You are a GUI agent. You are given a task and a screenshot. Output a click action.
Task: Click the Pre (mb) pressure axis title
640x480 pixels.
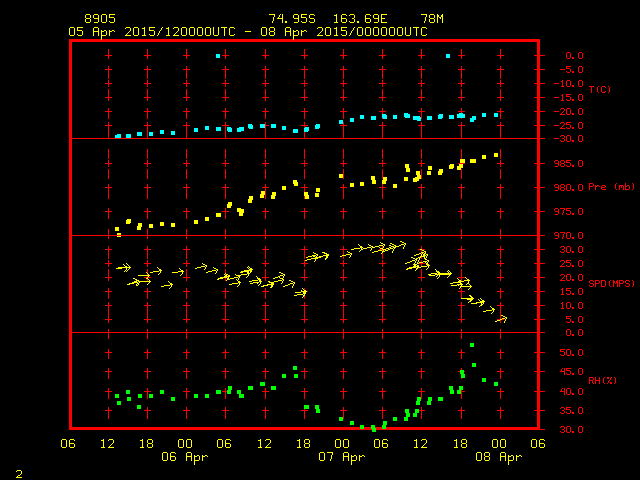click(x=611, y=187)
